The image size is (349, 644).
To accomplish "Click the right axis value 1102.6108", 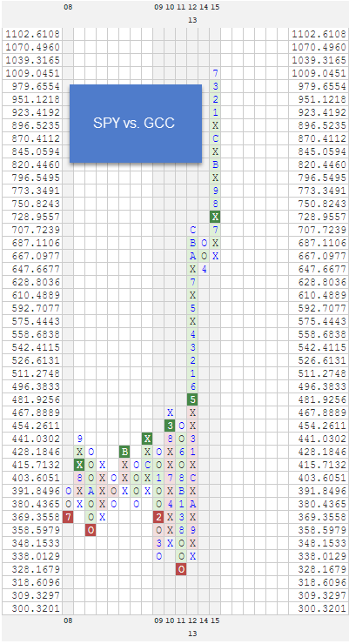I will point(319,34).
